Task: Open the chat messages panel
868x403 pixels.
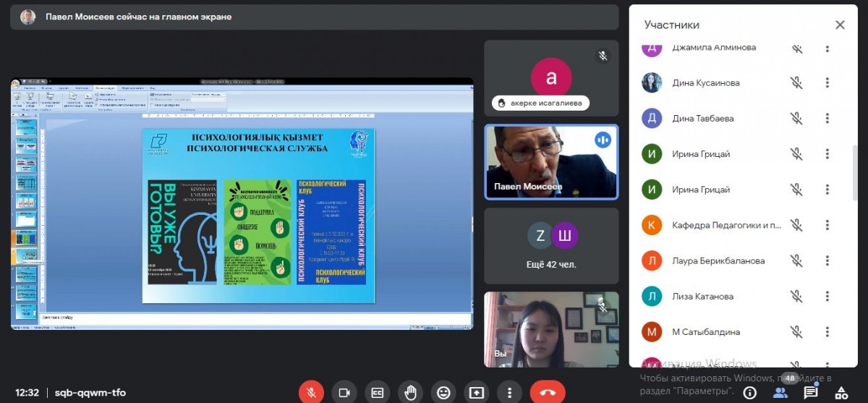Action: click(x=811, y=392)
